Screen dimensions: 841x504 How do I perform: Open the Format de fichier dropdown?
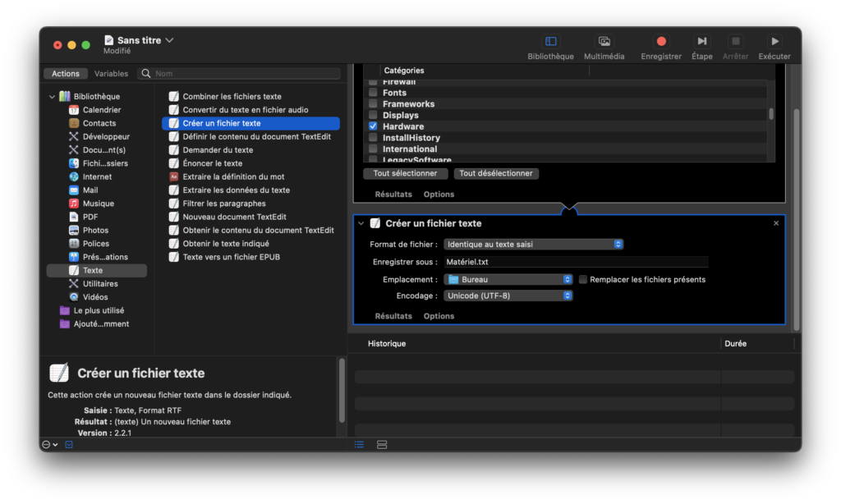point(534,245)
